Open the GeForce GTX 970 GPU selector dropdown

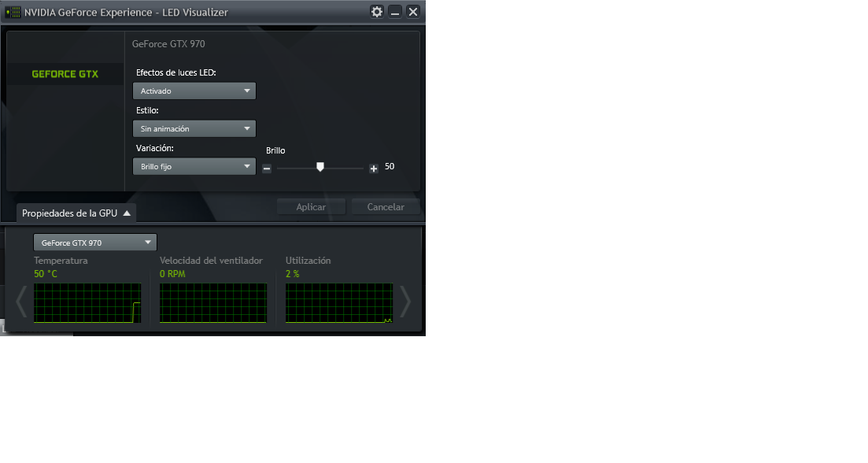point(95,243)
